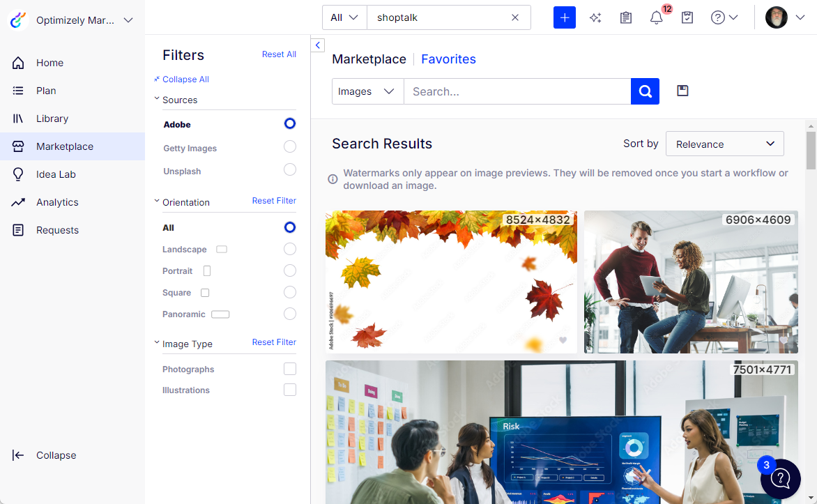Click the Reset All filters link

click(279, 54)
